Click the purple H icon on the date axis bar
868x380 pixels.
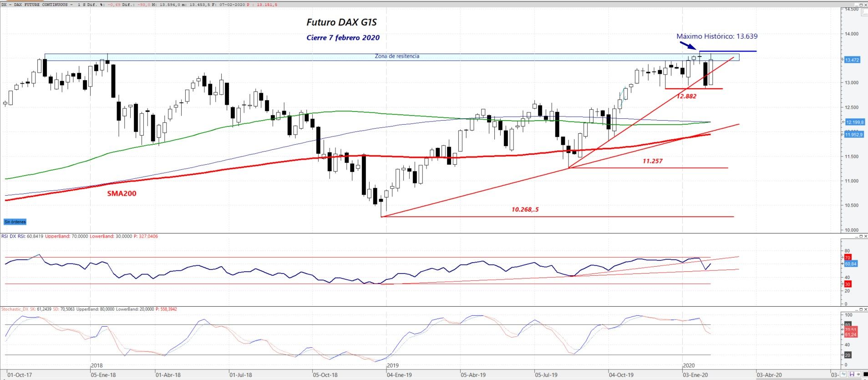[852, 375]
